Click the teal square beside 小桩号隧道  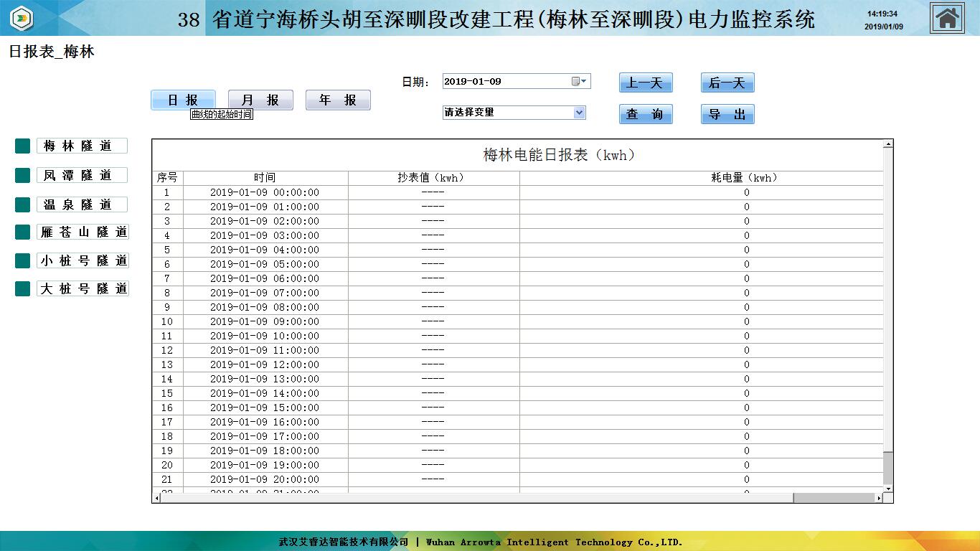coord(22,260)
